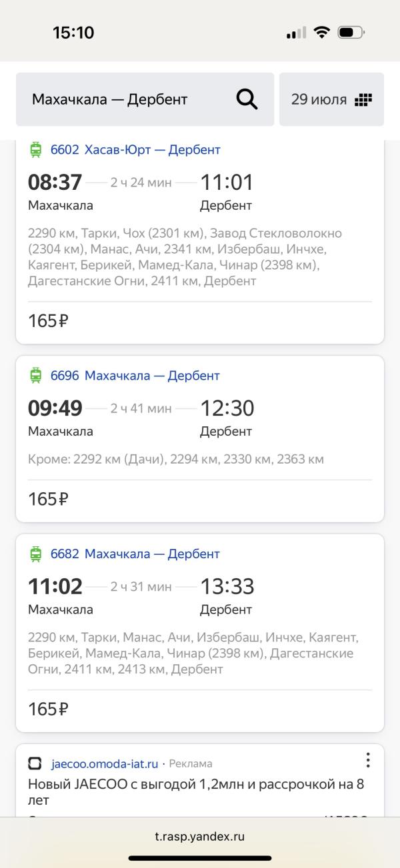Open the 29 июля date selector
Image resolution: width=400 pixels, height=868 pixels.
tap(331, 99)
